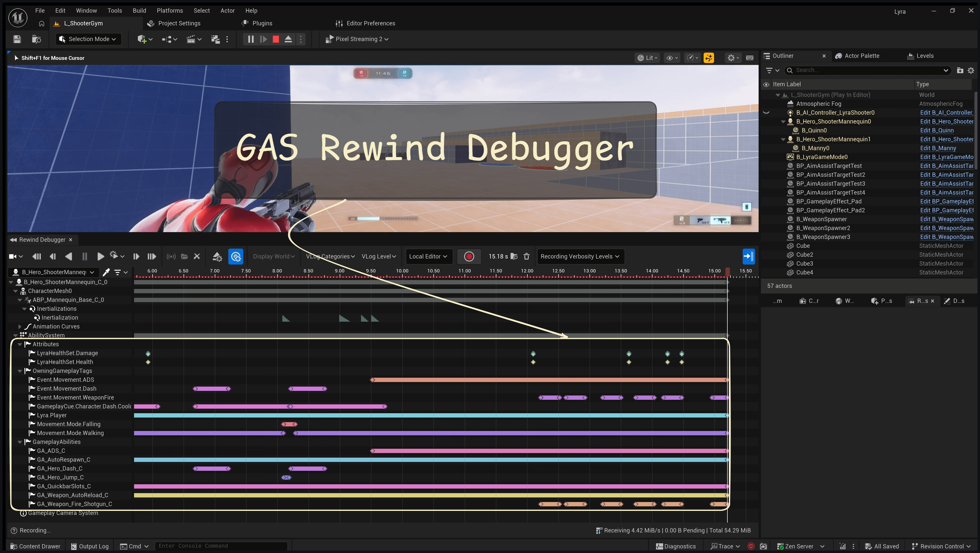The image size is (980, 553).
Task: Stop recording with the red record button
Action: point(469,256)
